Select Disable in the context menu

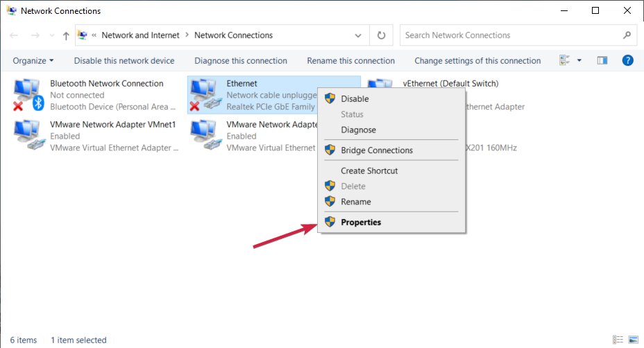(355, 99)
